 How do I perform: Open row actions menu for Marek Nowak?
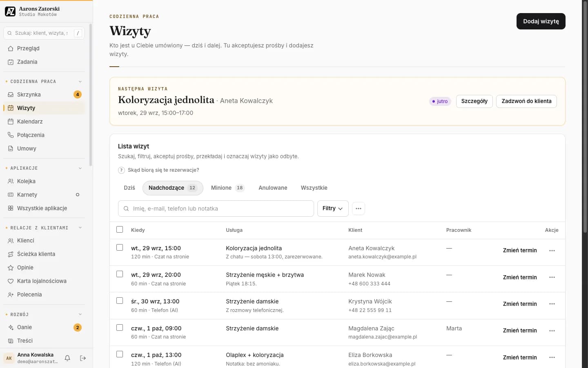pyautogui.click(x=552, y=277)
